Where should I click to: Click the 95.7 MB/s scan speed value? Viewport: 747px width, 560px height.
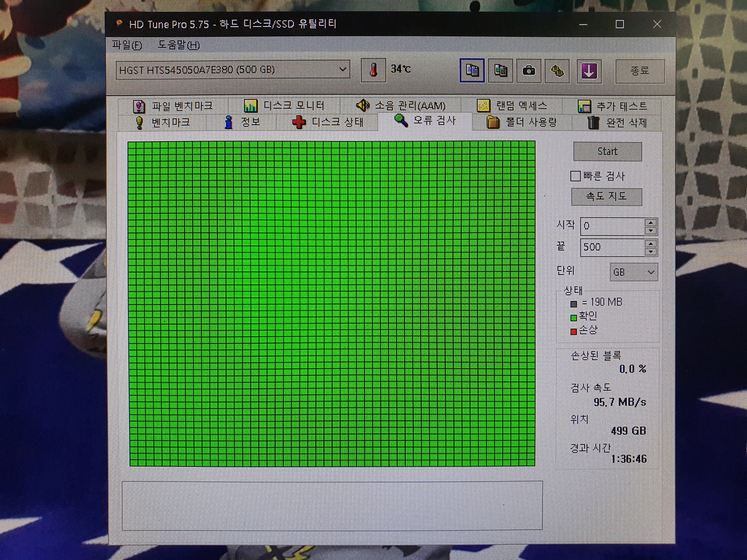coord(620,402)
